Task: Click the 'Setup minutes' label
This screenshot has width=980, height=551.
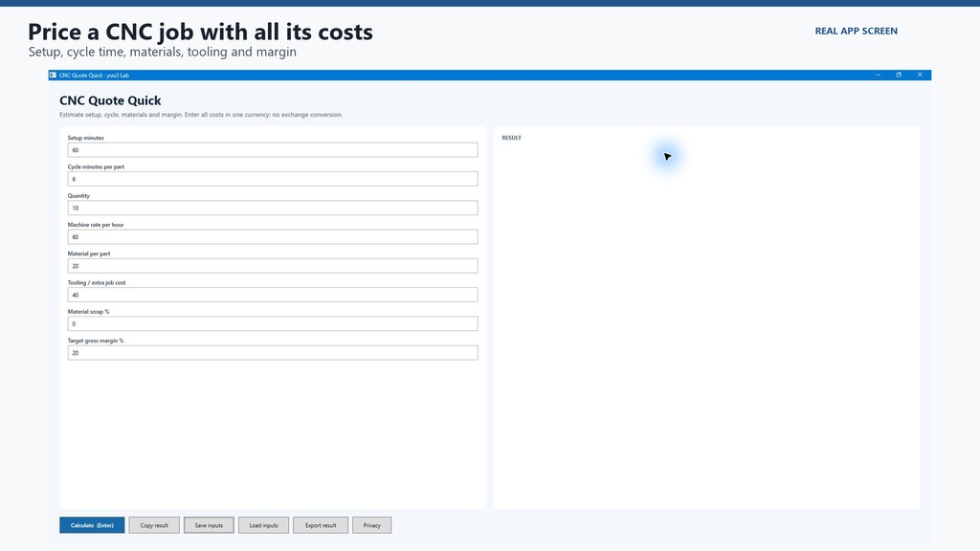Action: tap(85, 138)
